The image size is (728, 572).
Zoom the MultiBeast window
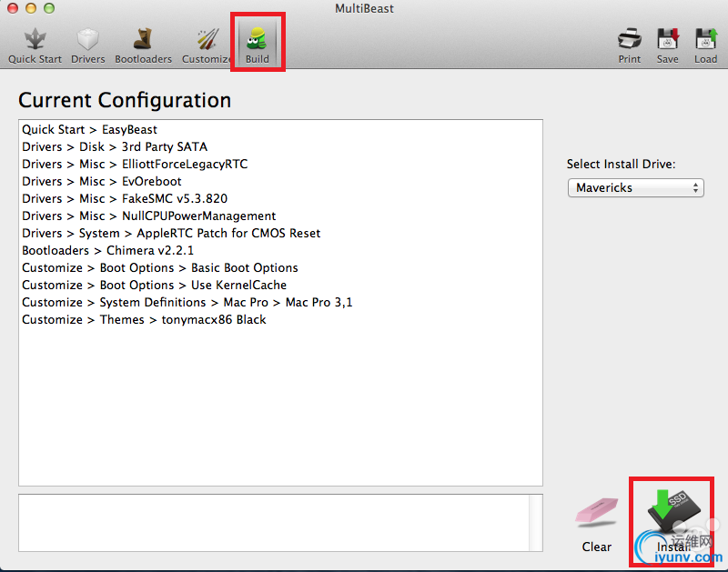coord(49,8)
